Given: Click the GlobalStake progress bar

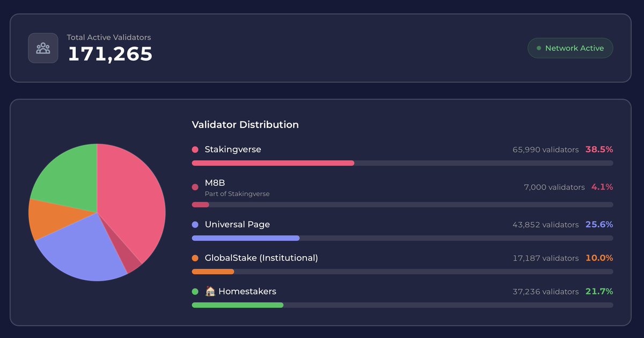Looking at the screenshot, I should (402, 271).
